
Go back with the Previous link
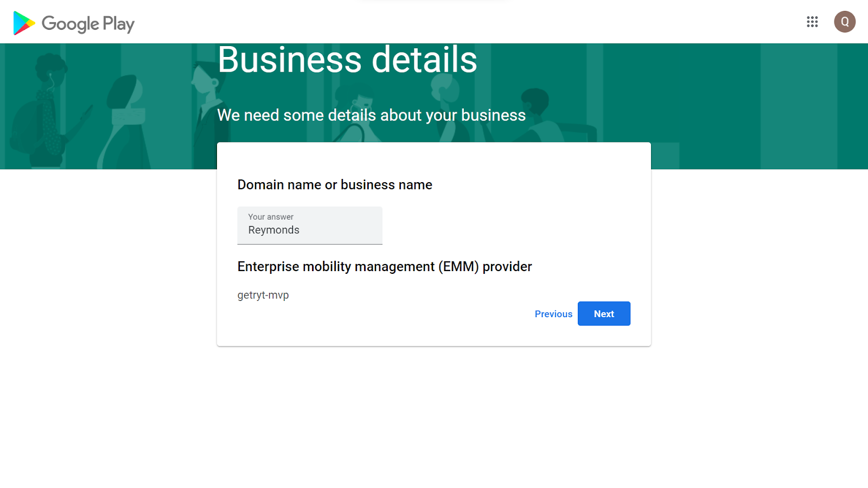pos(553,314)
